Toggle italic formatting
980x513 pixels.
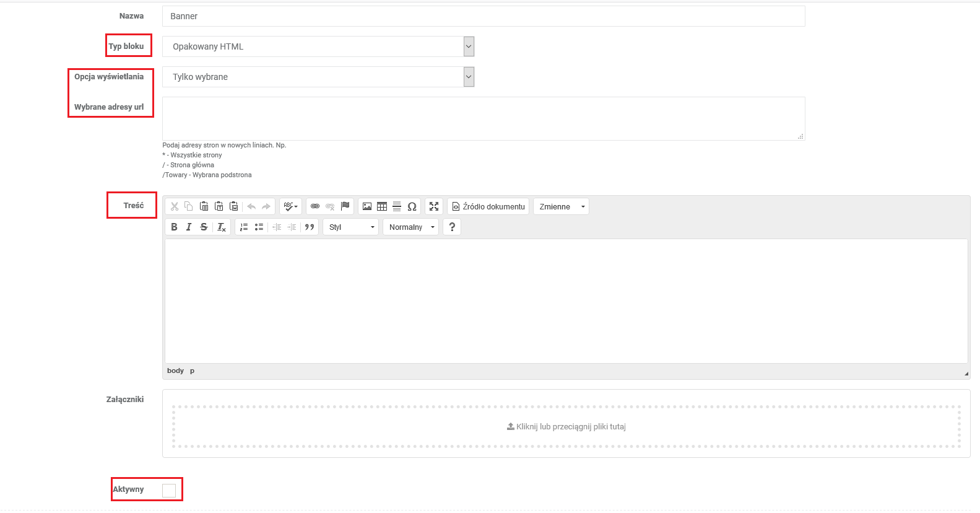click(x=189, y=227)
